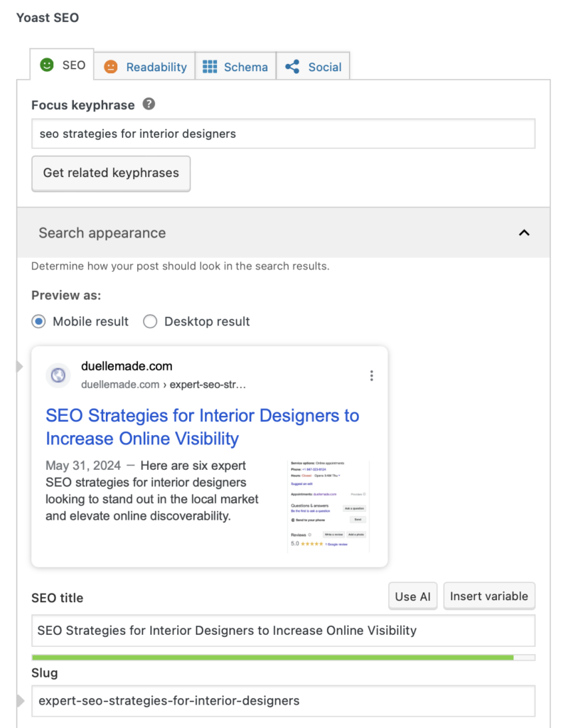
Task: Click in the Slug input field
Action: pos(283,701)
